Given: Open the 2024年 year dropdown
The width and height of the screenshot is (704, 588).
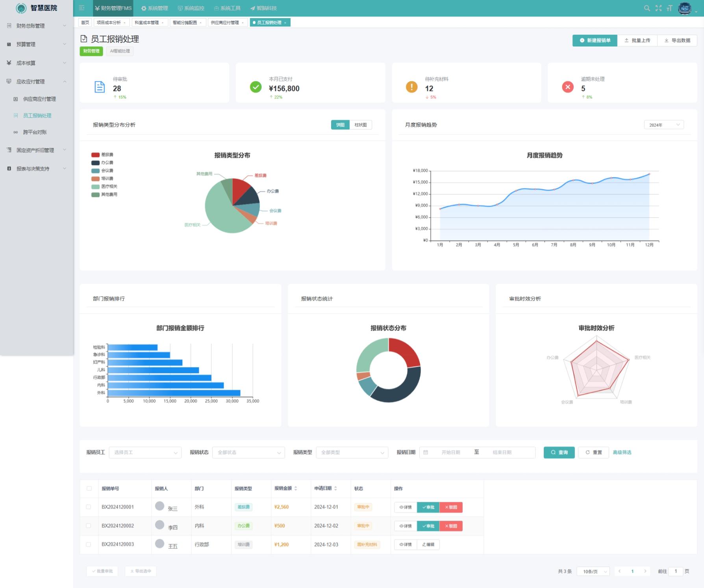Looking at the screenshot, I should point(664,125).
